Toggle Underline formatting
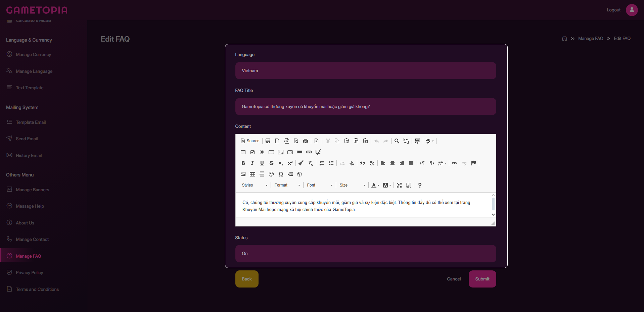The image size is (644, 312). 262,163
